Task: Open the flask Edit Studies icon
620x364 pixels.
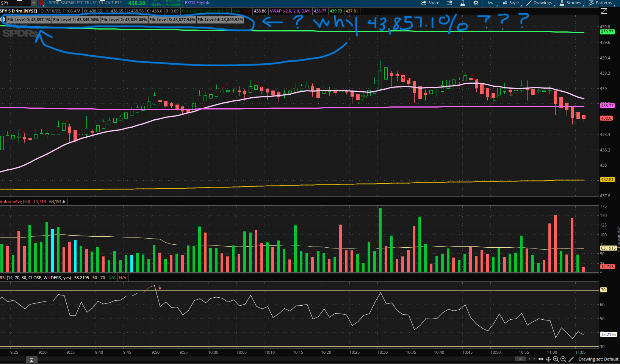Action: pyautogui.click(x=462, y=3)
